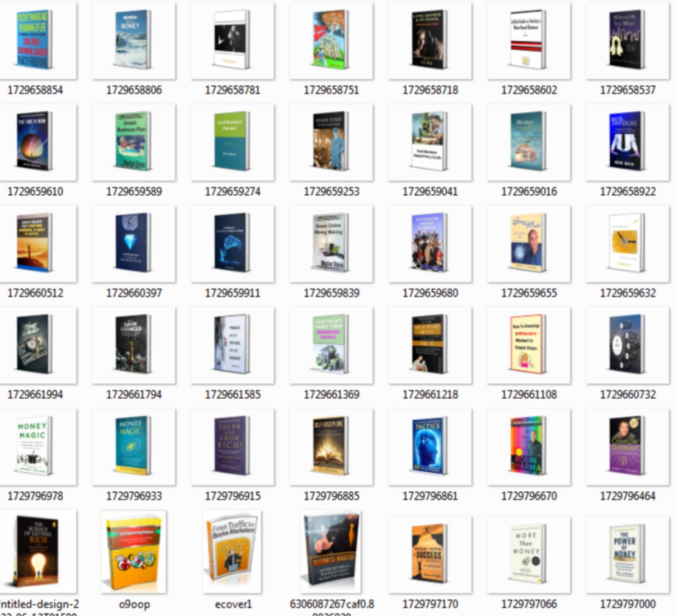Select the Robin Sharma book cover thumbnail
The height and width of the screenshot is (616, 678).
(528, 447)
